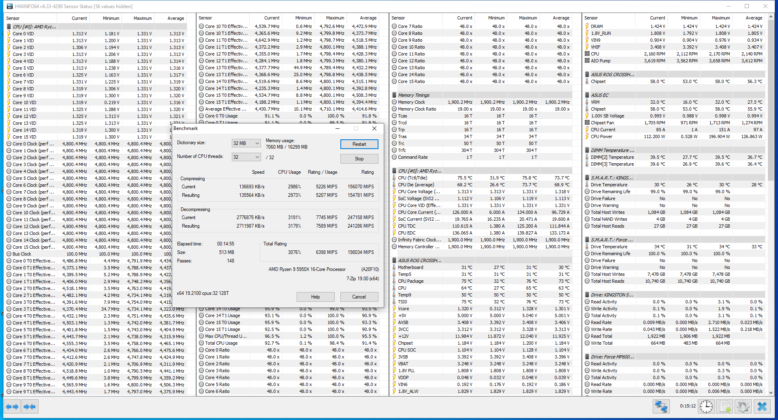Collapse the Drive: KINGSTON group header
Image resolution: width=778 pixels, height=420 pixels.
coord(674,294)
